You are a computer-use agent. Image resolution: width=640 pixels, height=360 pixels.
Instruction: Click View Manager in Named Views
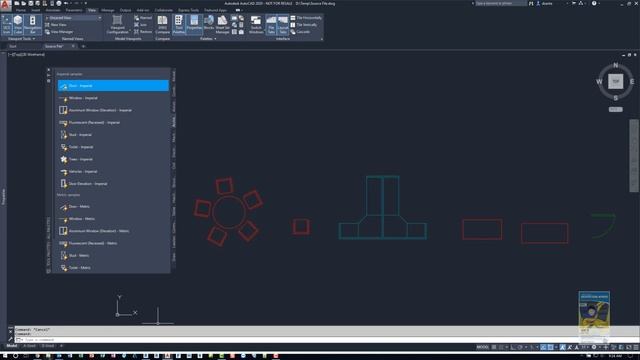59,32
